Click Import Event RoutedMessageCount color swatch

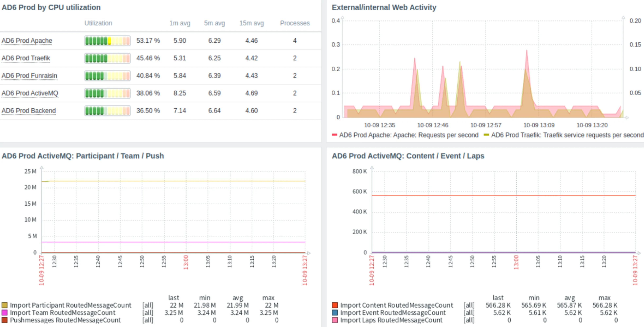[335, 312]
